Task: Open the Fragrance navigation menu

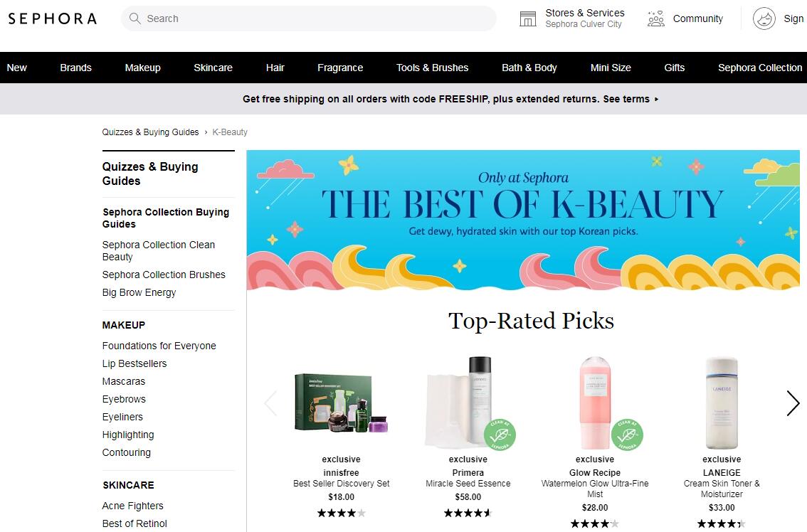Action: pos(340,68)
